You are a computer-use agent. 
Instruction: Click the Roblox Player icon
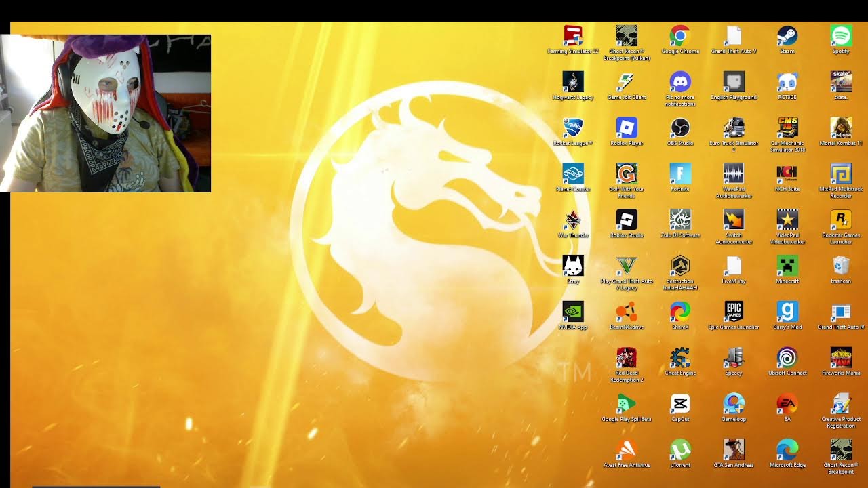(x=627, y=127)
